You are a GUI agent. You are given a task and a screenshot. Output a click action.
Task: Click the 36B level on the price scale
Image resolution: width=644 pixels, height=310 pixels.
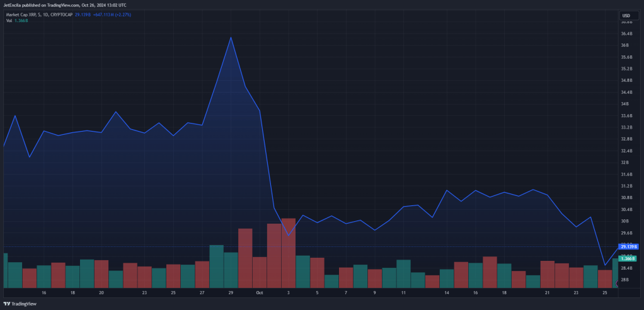pyautogui.click(x=625, y=45)
